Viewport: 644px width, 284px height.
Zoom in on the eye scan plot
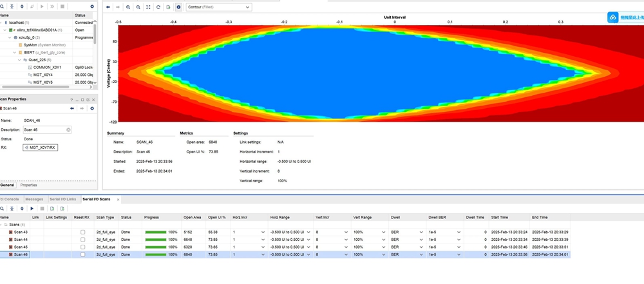point(128,7)
